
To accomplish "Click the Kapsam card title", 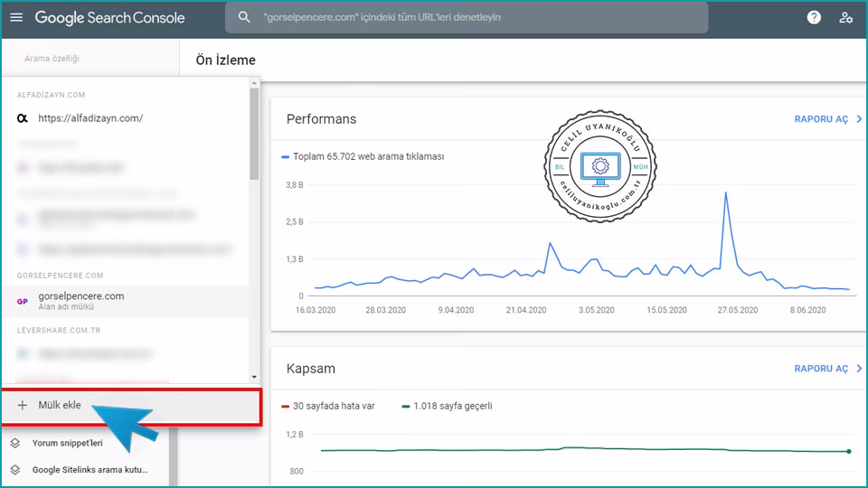I will [x=310, y=369].
